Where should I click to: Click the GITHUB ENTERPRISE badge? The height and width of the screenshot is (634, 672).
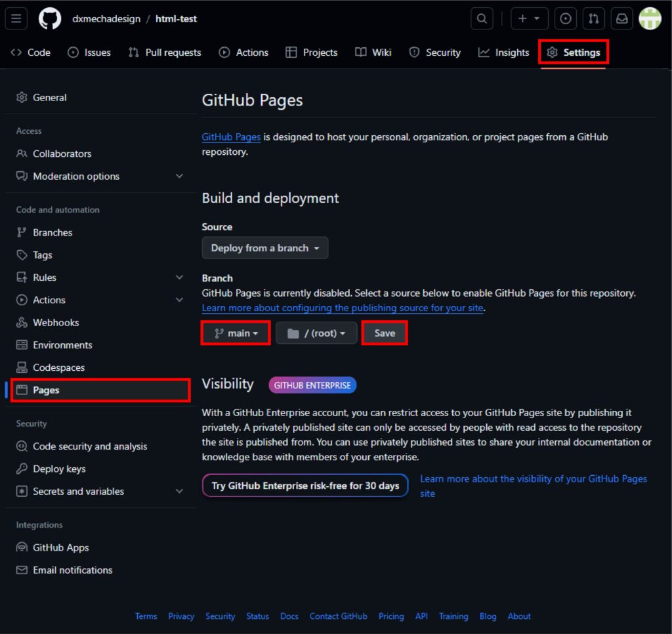tap(312, 385)
